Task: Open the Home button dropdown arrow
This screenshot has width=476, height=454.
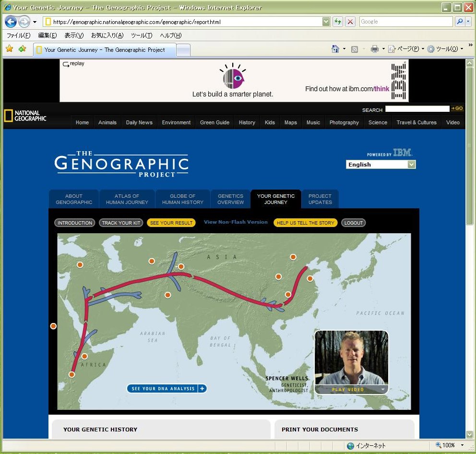Action: [344, 49]
